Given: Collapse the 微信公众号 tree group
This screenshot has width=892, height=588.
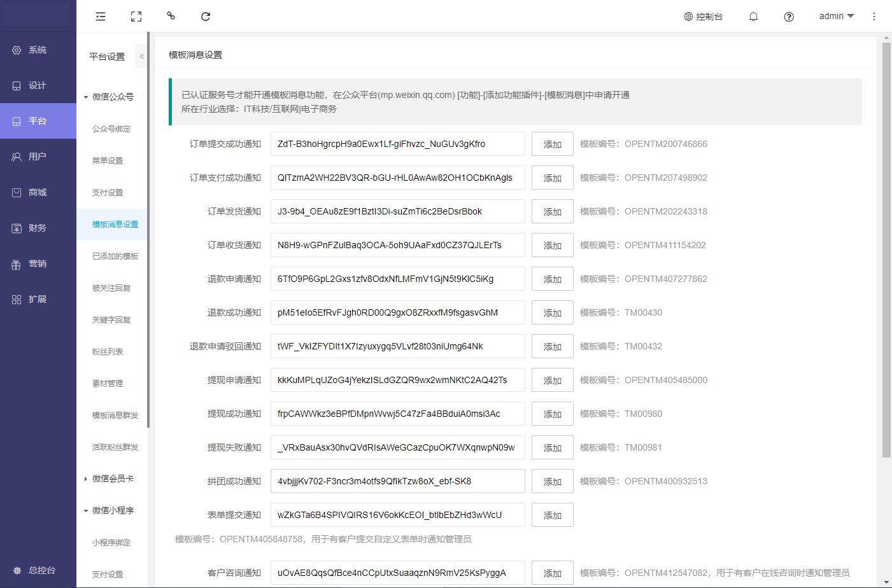Looking at the screenshot, I should coord(86,97).
